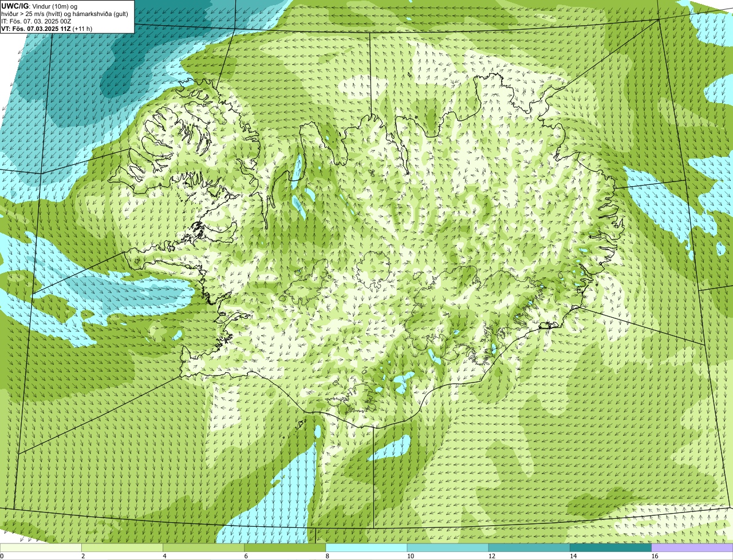
Task: Select the legend tick label "8"
Action: coord(327,556)
